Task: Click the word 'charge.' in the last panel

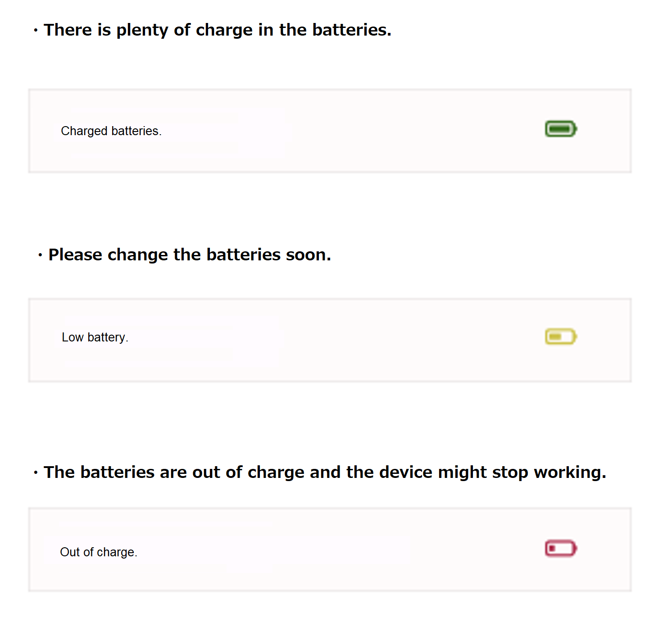Action: click(x=117, y=552)
